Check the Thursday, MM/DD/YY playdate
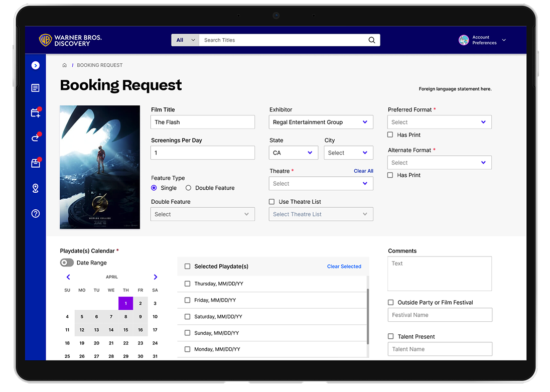 coord(187,284)
